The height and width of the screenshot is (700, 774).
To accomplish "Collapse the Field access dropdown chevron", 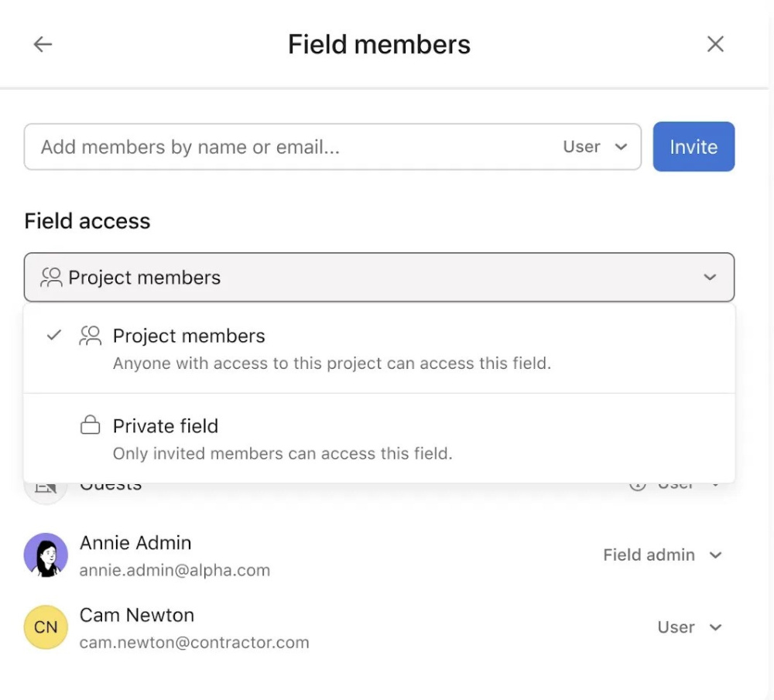I will click(710, 277).
